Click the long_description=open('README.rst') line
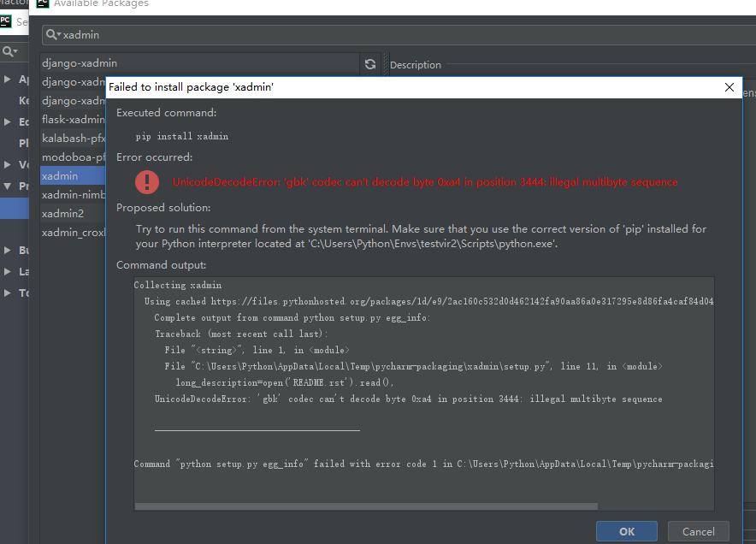 [x=285, y=382]
